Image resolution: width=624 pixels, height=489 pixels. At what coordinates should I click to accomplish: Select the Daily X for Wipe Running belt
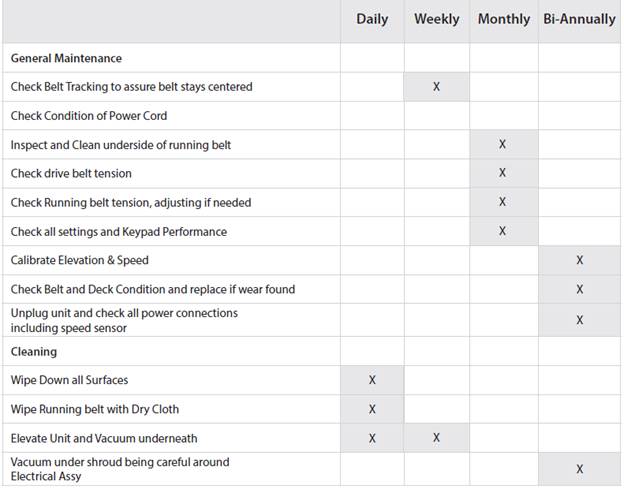coord(372,409)
